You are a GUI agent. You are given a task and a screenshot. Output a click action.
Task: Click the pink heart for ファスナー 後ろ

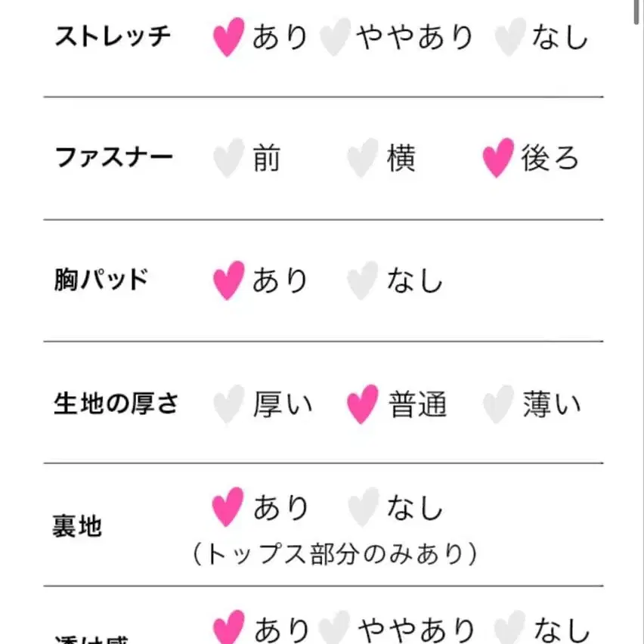point(497,158)
